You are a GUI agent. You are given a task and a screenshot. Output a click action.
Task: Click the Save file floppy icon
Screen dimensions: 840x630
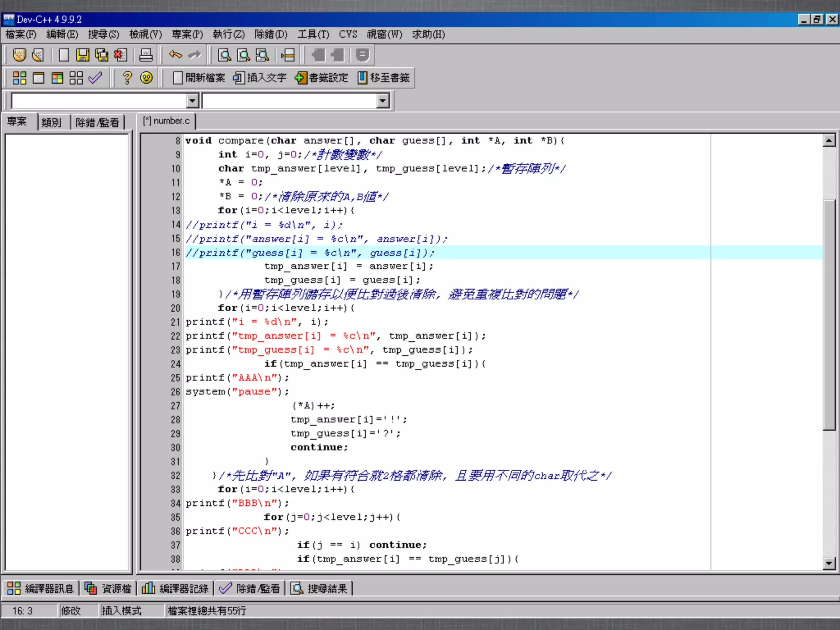point(82,55)
